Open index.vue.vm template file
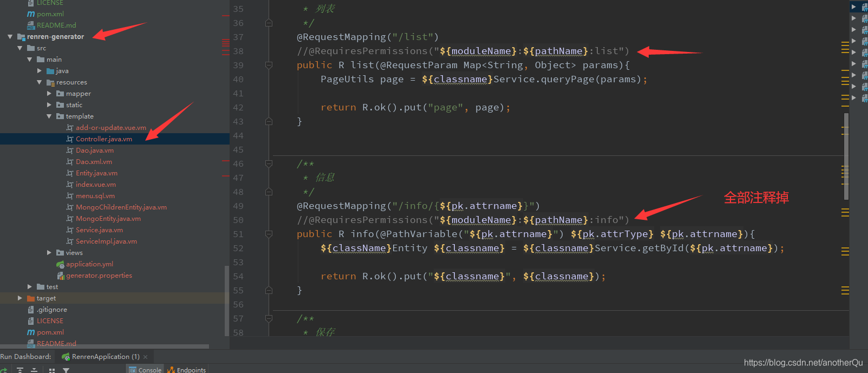The width and height of the screenshot is (868, 373). 96,185
